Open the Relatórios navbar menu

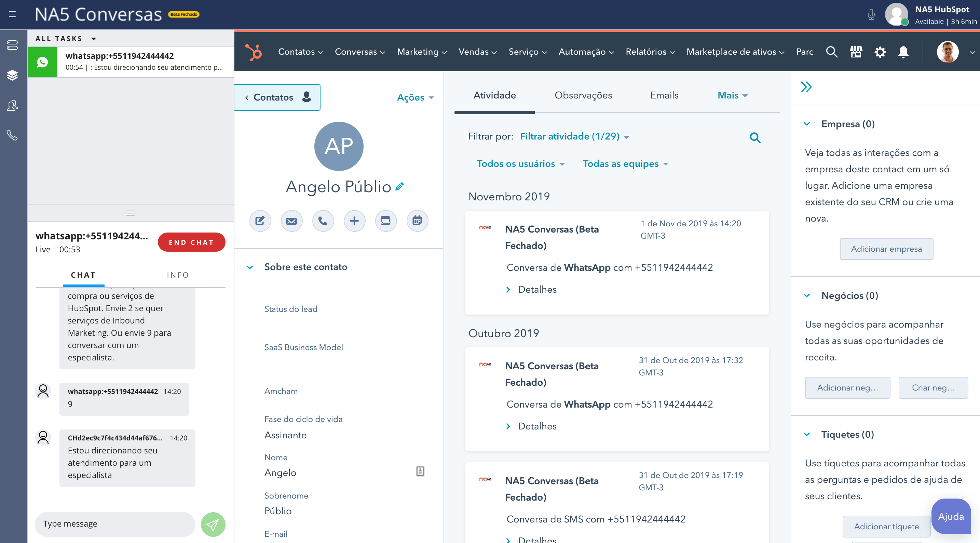[x=650, y=52]
